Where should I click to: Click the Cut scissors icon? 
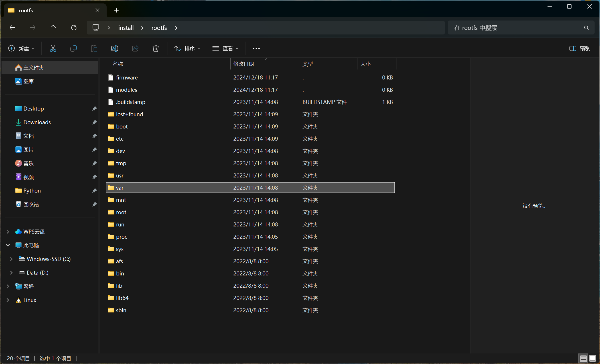[53, 48]
